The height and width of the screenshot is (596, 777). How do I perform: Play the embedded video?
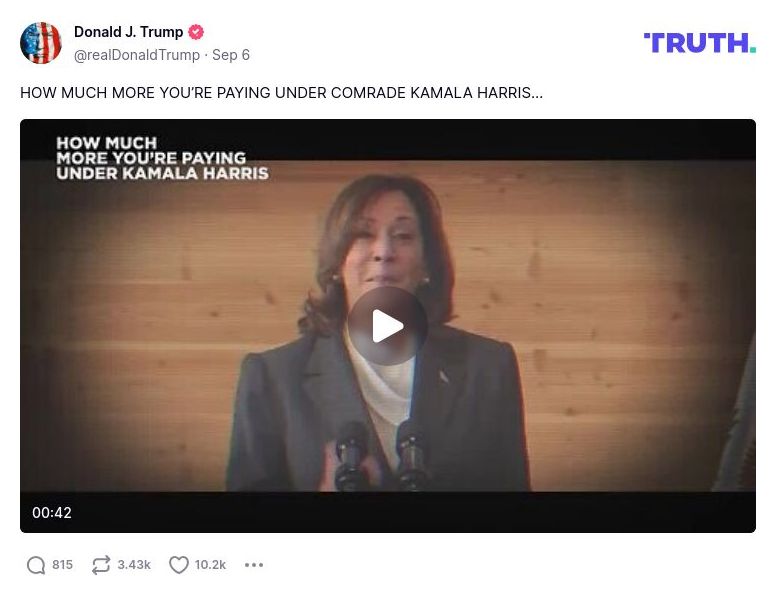click(388, 326)
